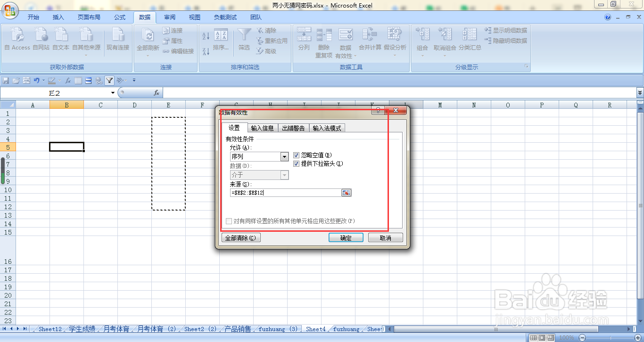Open the Page Layout (页面布局) ribbon tab
The height and width of the screenshot is (342, 644).
pyautogui.click(x=89, y=17)
